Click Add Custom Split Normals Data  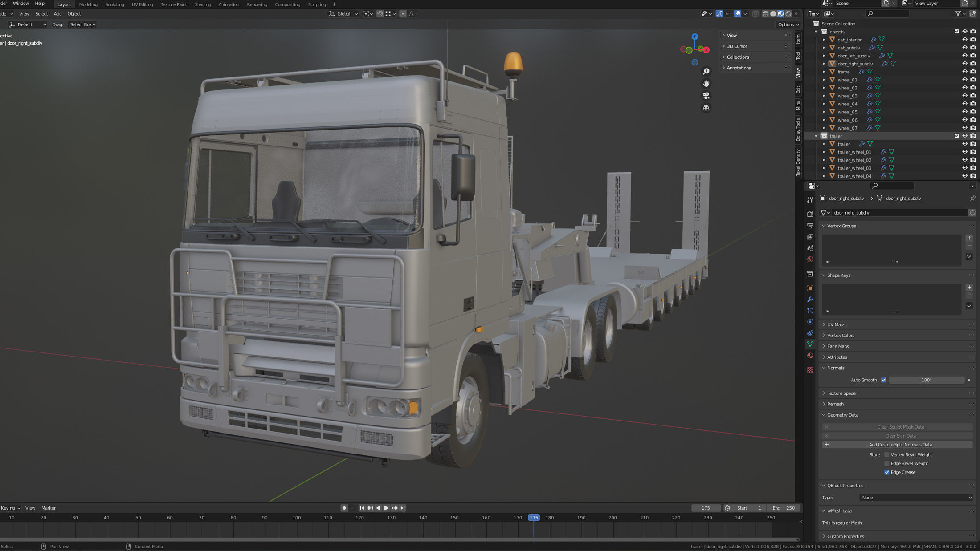click(x=900, y=445)
